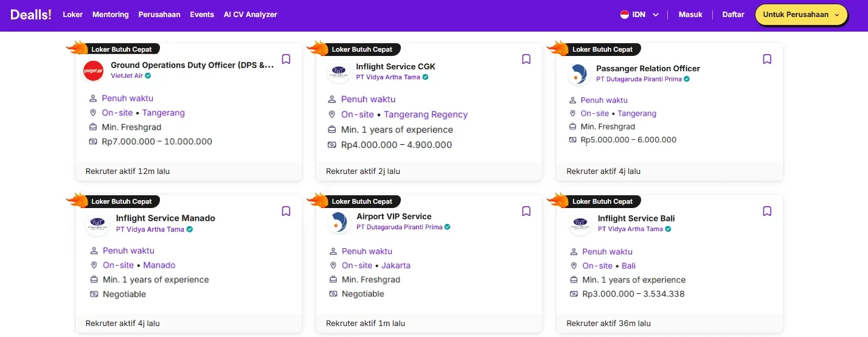
Task: Open the IDN country dropdown
Action: (640, 15)
